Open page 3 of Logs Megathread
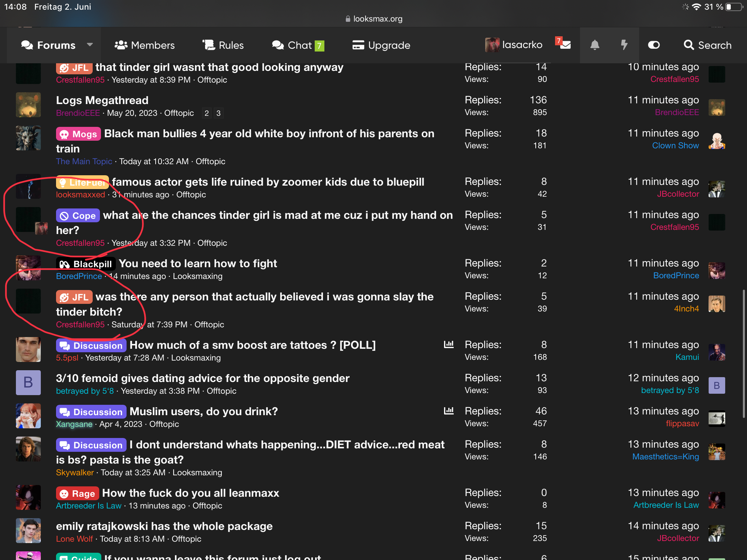747x560 pixels. [219, 113]
